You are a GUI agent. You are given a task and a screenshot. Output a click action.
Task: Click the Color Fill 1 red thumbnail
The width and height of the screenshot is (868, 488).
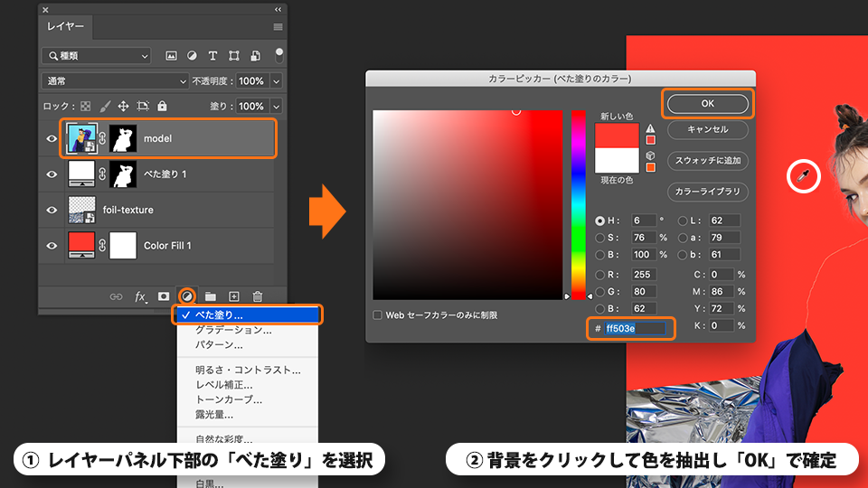pos(81,245)
